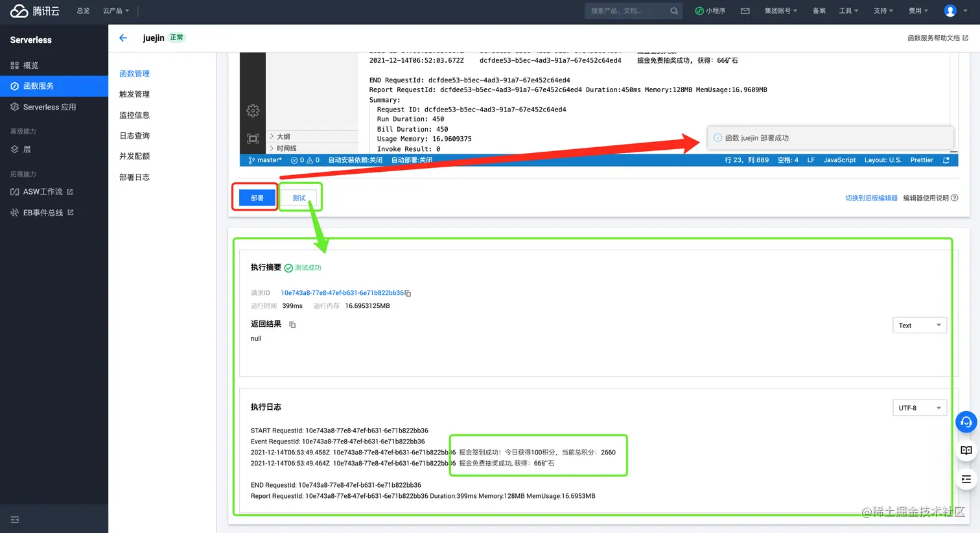Image resolution: width=980 pixels, height=533 pixels.
Task: Click LF line ending setting
Action: point(811,160)
